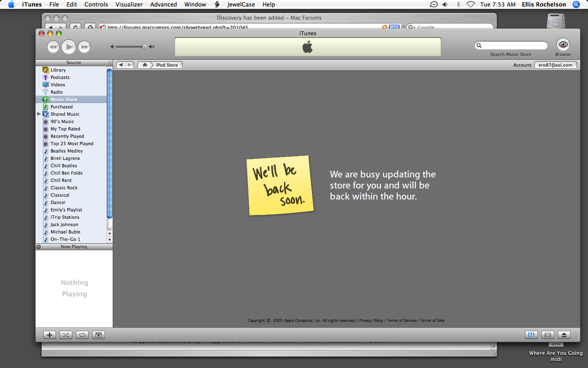Image resolution: width=588 pixels, height=368 pixels.
Task: Open the Terms of Sale link
Action: 432,321
